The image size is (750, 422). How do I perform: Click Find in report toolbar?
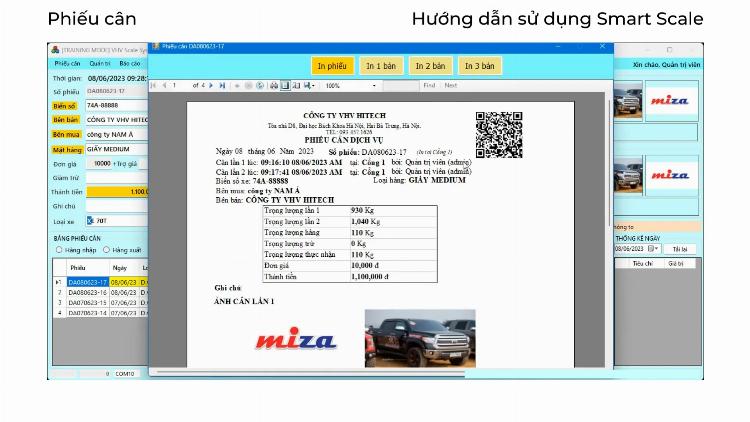point(429,85)
